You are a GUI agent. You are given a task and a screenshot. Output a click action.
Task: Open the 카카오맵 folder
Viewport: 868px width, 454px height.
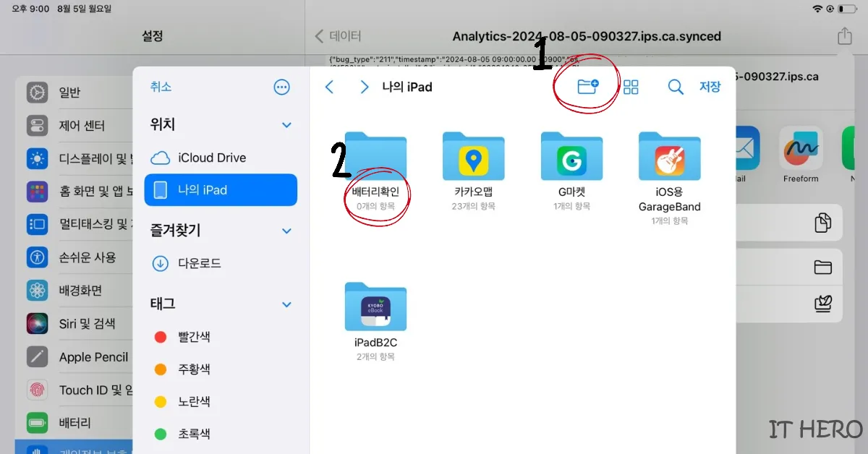point(474,170)
